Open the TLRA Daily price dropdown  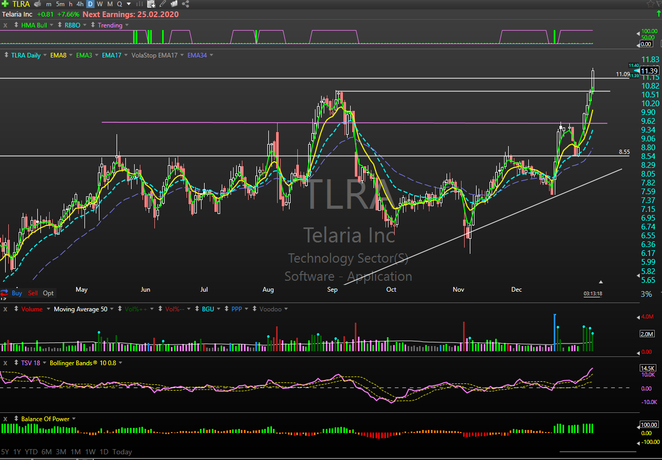(x=45, y=55)
